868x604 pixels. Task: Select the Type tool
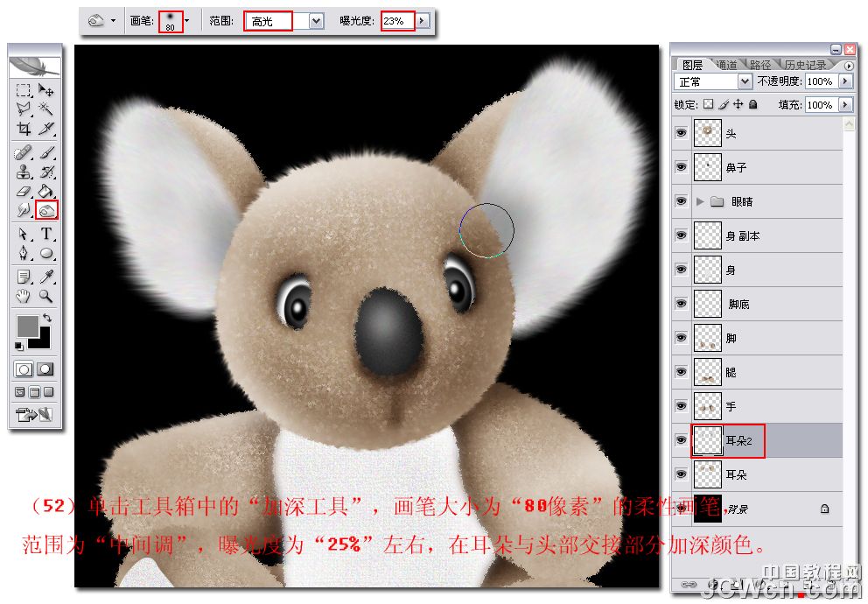pos(46,235)
